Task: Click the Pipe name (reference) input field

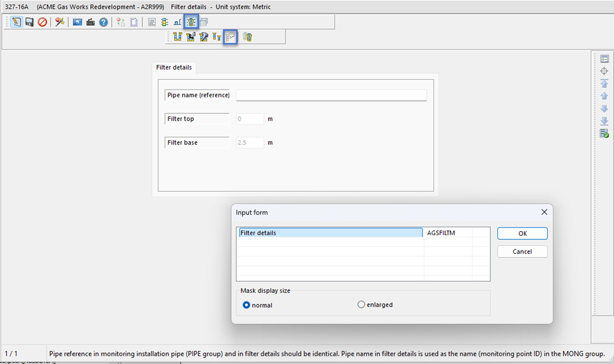Action: [331, 96]
